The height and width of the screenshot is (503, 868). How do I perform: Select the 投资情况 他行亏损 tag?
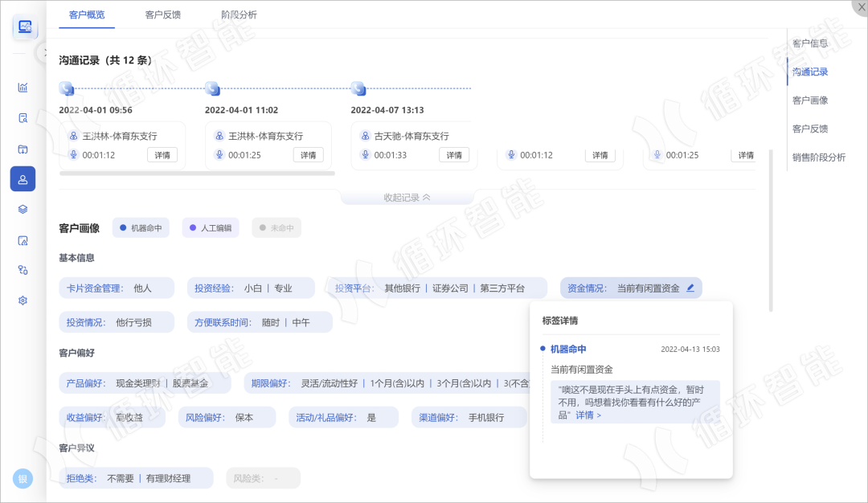click(117, 322)
